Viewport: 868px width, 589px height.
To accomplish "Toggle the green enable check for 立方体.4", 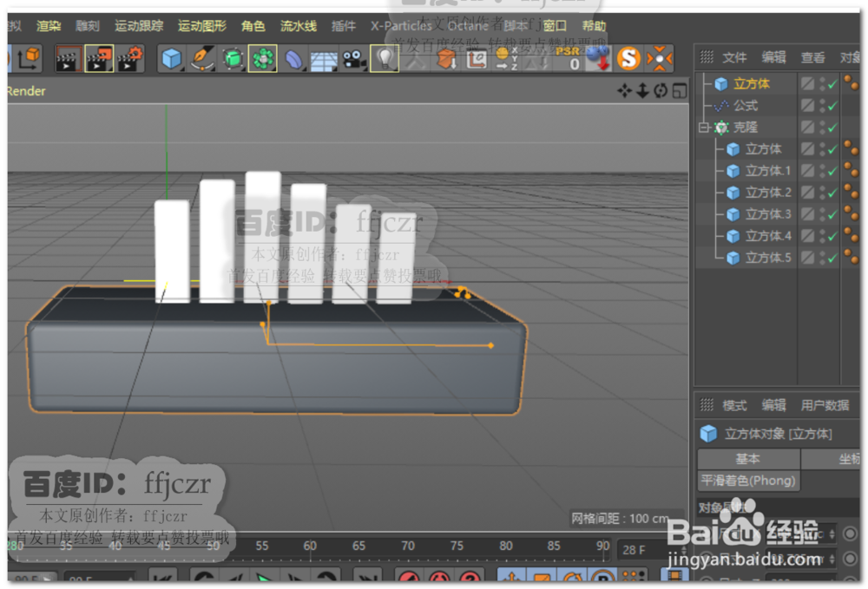I will tap(832, 237).
